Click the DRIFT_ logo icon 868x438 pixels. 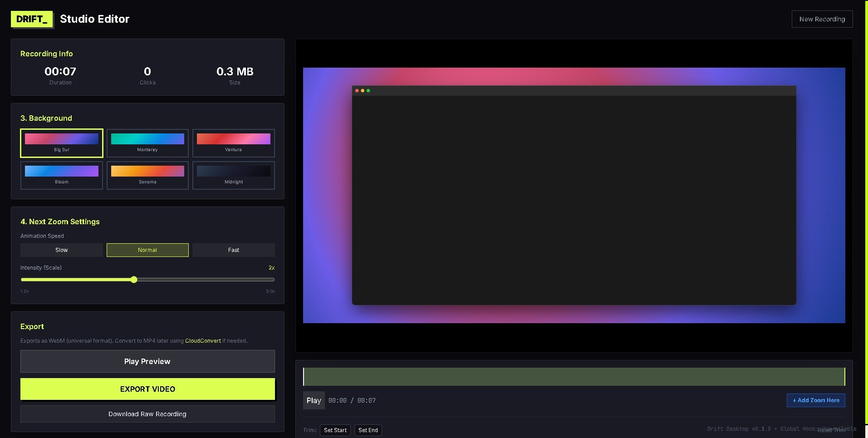click(x=31, y=19)
